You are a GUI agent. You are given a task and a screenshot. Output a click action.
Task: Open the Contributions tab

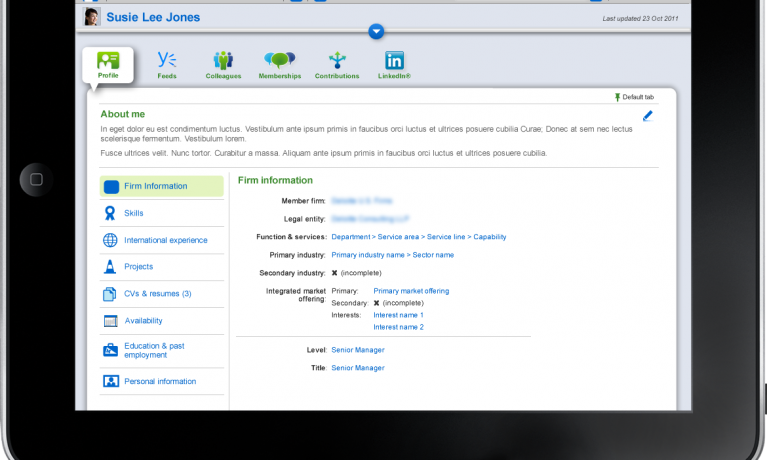(x=337, y=65)
